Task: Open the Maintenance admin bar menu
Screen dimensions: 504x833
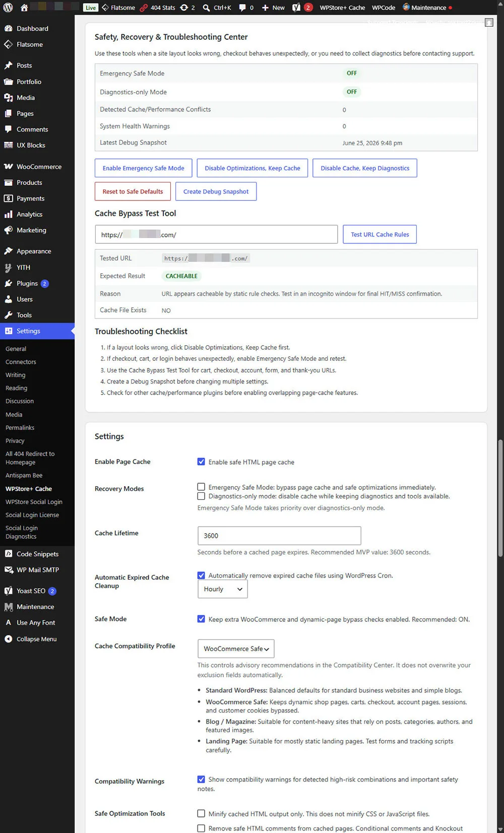Action: 427,8
